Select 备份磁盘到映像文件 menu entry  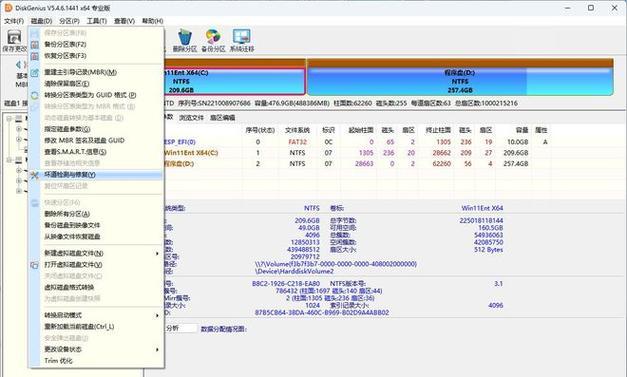tap(96, 225)
